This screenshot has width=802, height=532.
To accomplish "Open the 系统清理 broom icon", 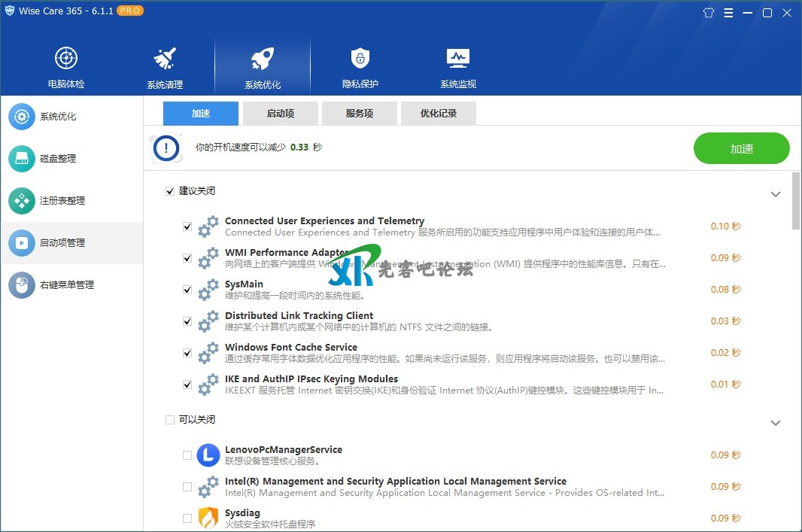I will click(165, 59).
